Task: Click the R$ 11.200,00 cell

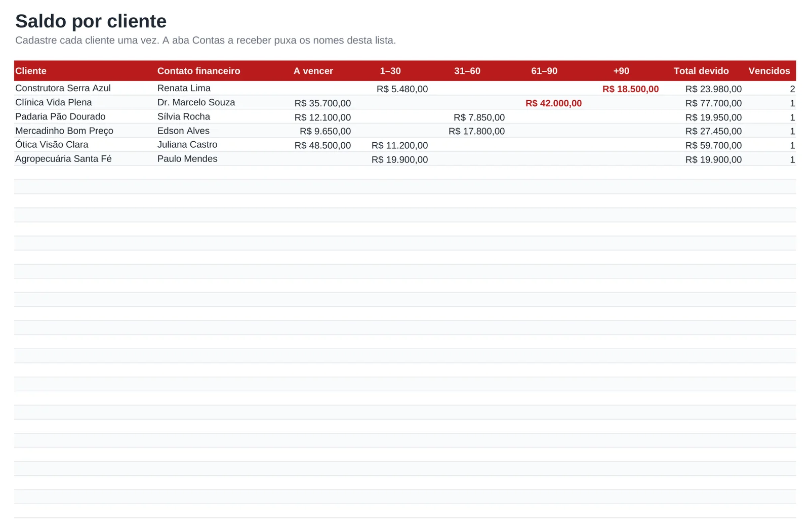Action: [x=399, y=145]
